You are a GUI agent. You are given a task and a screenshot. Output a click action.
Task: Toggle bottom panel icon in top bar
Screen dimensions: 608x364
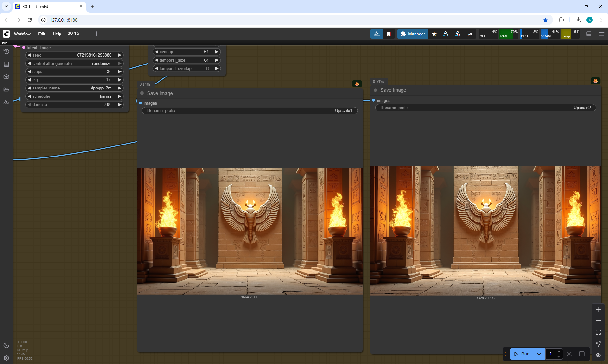tap(589, 34)
